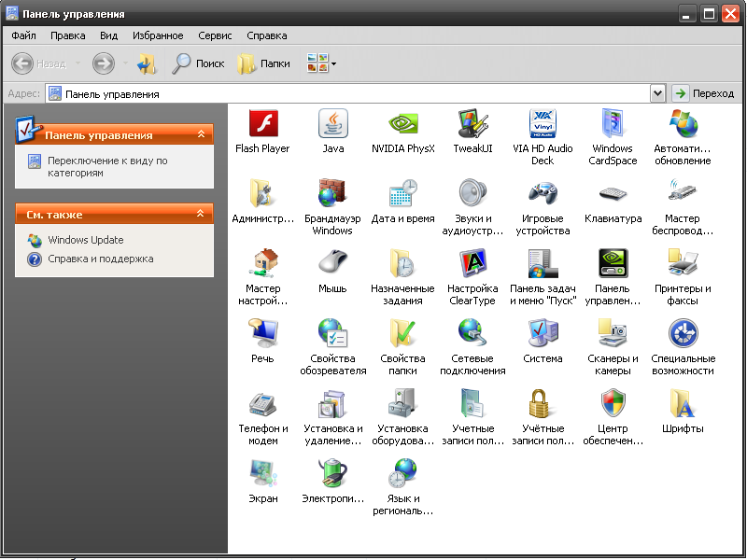This screenshot has height=560, width=747.
Task: Open Речь settings
Action: click(x=262, y=341)
